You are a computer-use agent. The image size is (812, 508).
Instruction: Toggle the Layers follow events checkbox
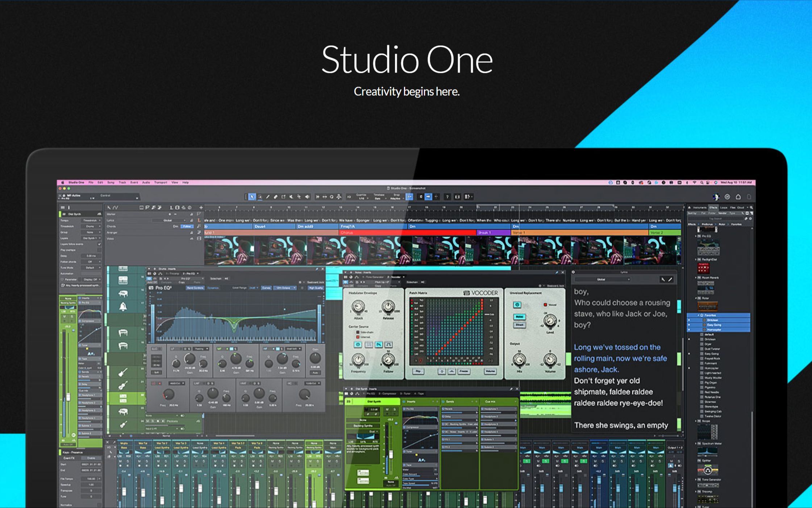(x=99, y=244)
